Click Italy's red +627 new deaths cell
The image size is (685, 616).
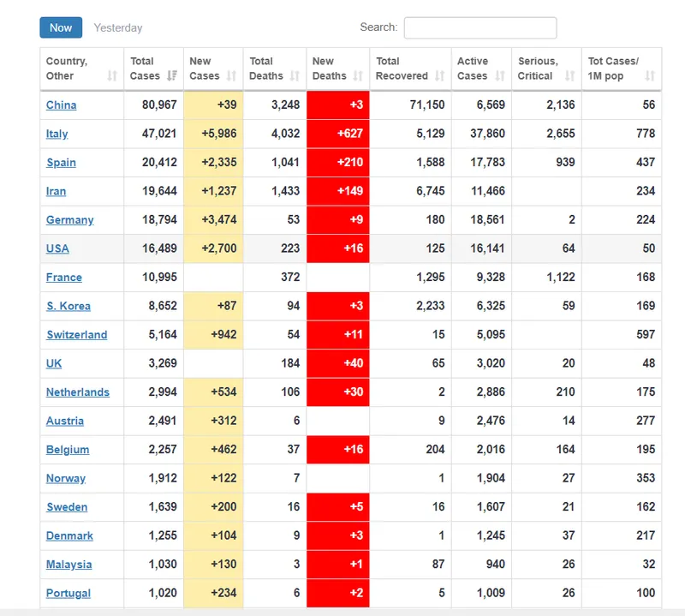[338, 134]
